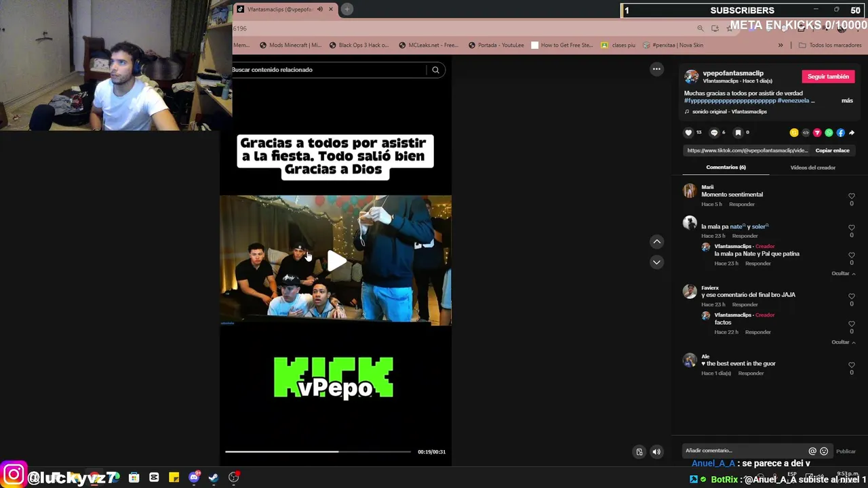Save the video with the bookmark icon
The image size is (868, 488).
(738, 133)
